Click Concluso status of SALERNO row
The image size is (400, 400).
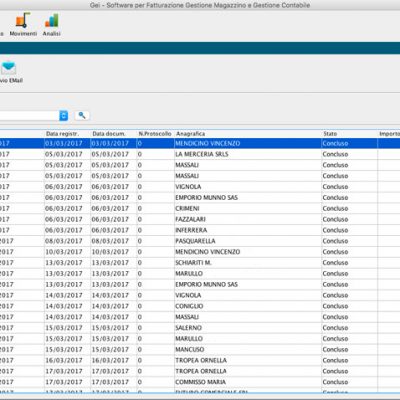click(x=335, y=328)
